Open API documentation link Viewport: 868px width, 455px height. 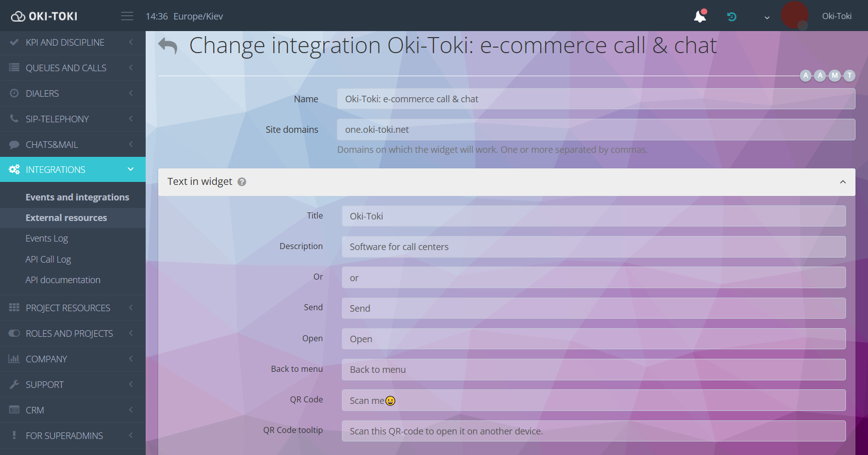coord(63,280)
